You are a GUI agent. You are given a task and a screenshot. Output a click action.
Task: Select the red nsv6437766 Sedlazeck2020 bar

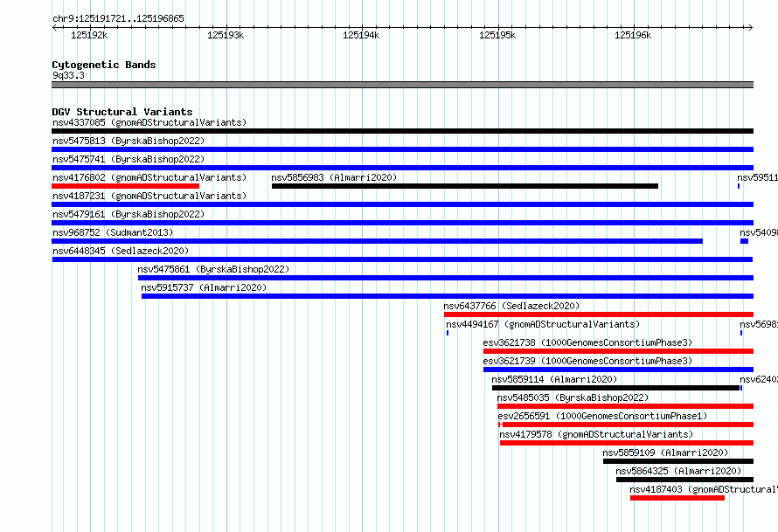pos(599,314)
